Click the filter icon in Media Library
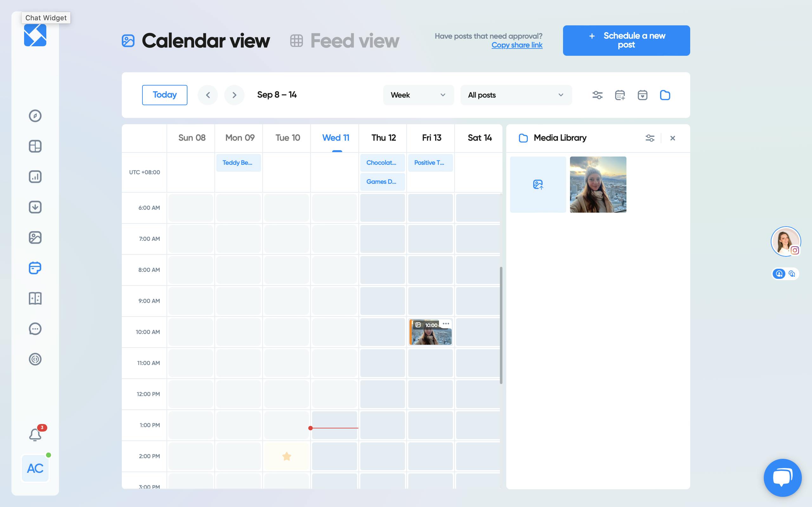Image resolution: width=812 pixels, height=507 pixels. [650, 138]
